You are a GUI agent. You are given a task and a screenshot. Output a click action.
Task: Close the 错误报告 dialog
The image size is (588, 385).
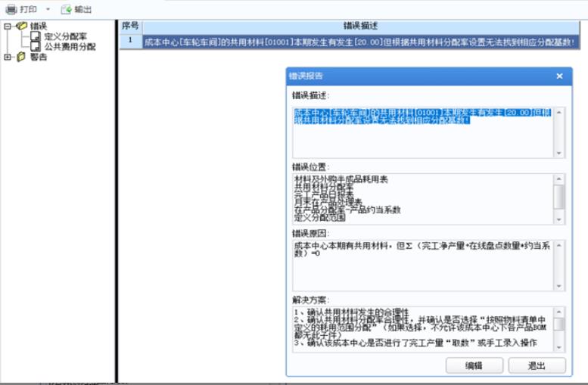coord(559,76)
